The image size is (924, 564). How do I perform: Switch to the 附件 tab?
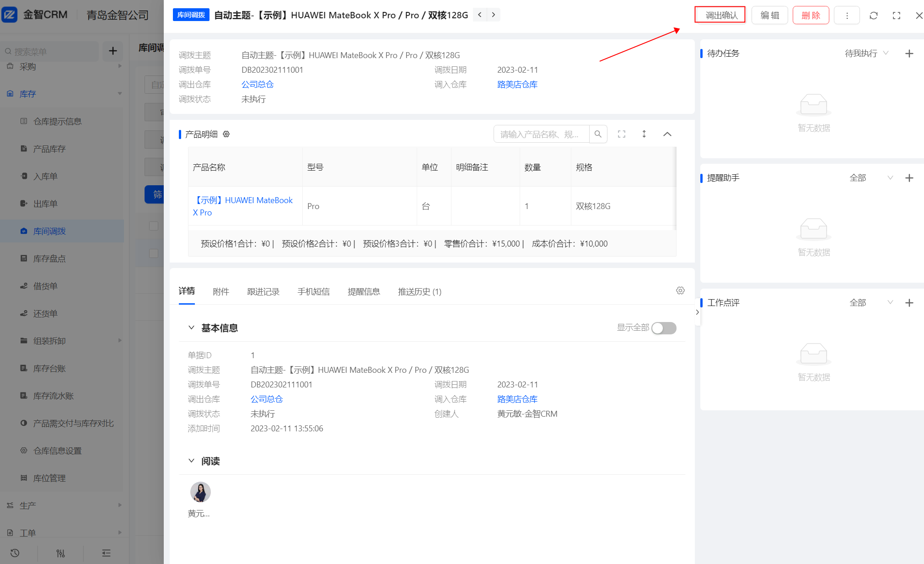pyautogui.click(x=221, y=291)
